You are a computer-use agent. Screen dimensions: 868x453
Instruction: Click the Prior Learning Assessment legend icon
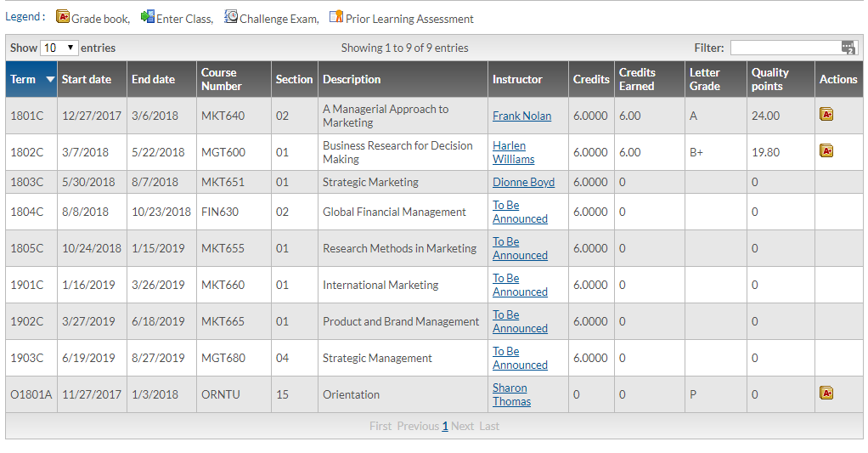point(336,17)
